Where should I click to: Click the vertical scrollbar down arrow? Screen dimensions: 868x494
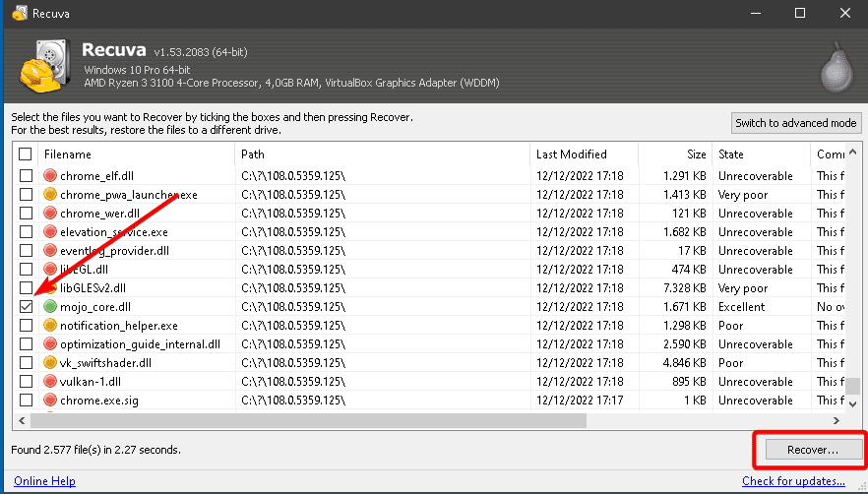[853, 404]
